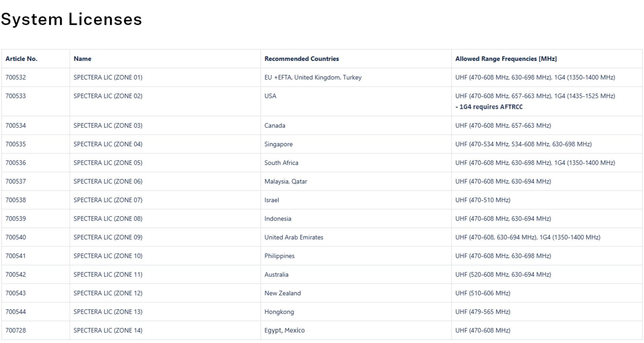Viewport: 644px width, 343px height.
Task: Select SPECTERA LIC (ZONE 10) name cell
Action: pyautogui.click(x=108, y=256)
